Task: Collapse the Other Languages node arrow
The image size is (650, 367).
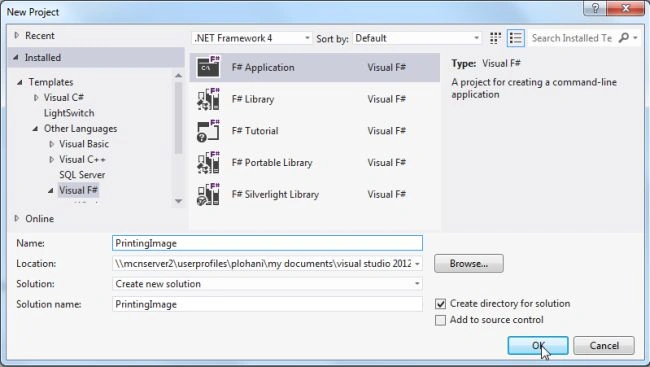Action: (36, 129)
